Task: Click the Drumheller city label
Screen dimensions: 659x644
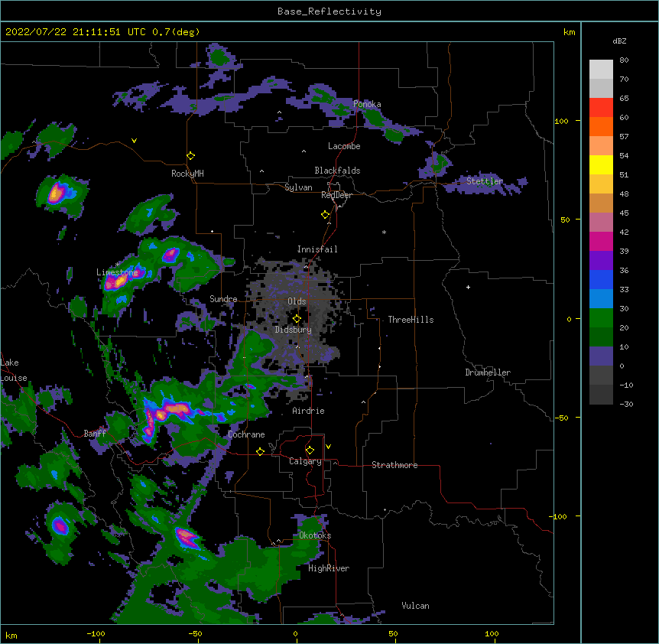Action: [x=488, y=372]
